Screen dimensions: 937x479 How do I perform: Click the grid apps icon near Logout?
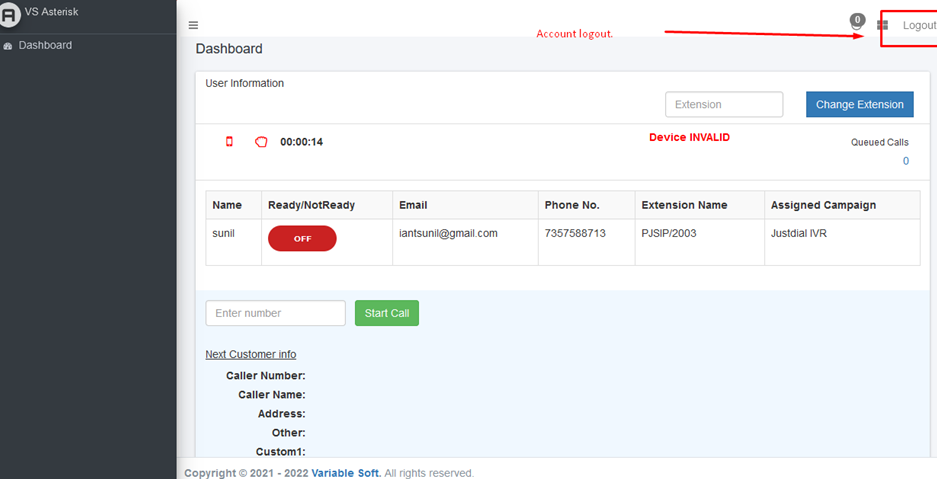883,26
